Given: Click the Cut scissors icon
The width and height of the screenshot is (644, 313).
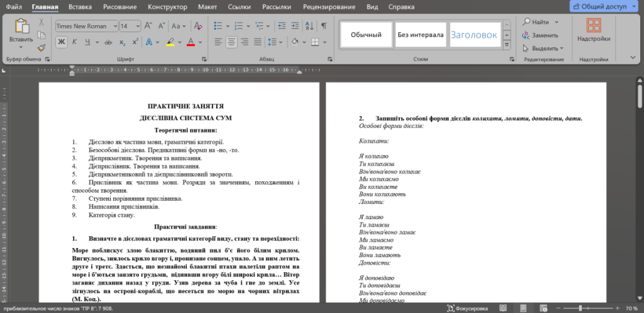Looking at the screenshot, I should pyautogui.click(x=42, y=21).
